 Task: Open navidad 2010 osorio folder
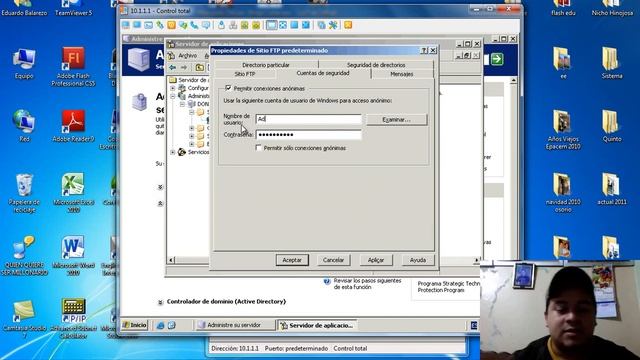(563, 193)
